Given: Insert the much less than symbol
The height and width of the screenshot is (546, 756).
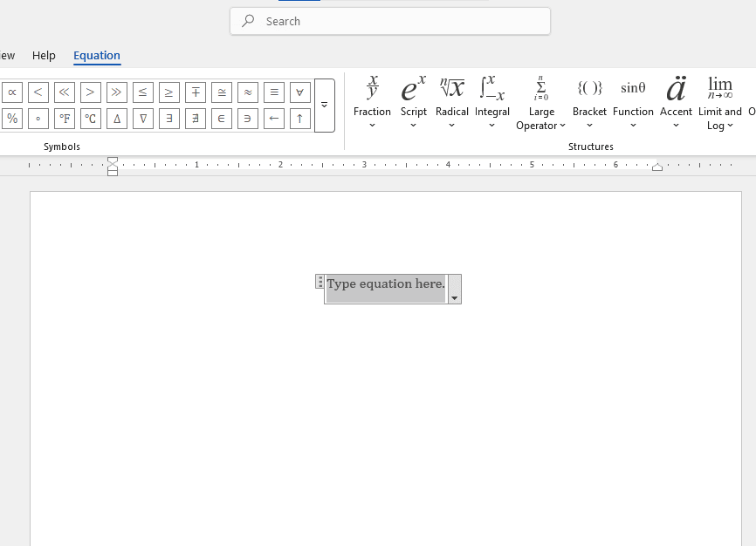Looking at the screenshot, I should 64,92.
